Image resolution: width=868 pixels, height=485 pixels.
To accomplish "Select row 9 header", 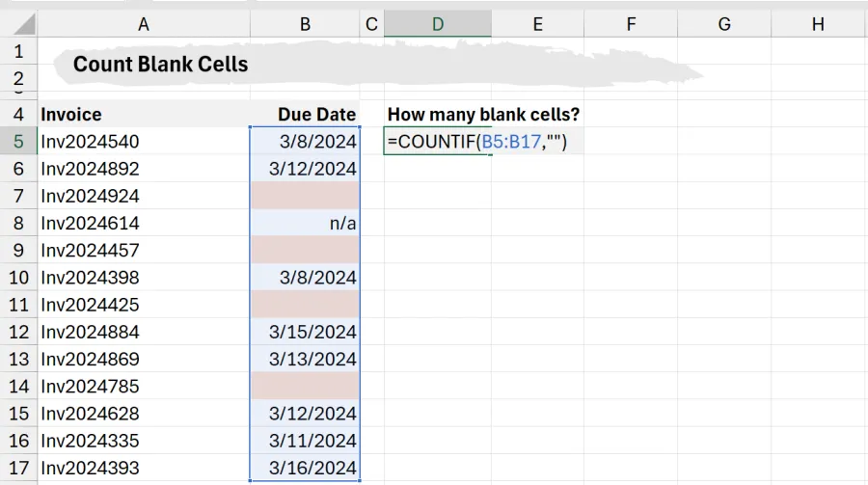I will click(19, 250).
